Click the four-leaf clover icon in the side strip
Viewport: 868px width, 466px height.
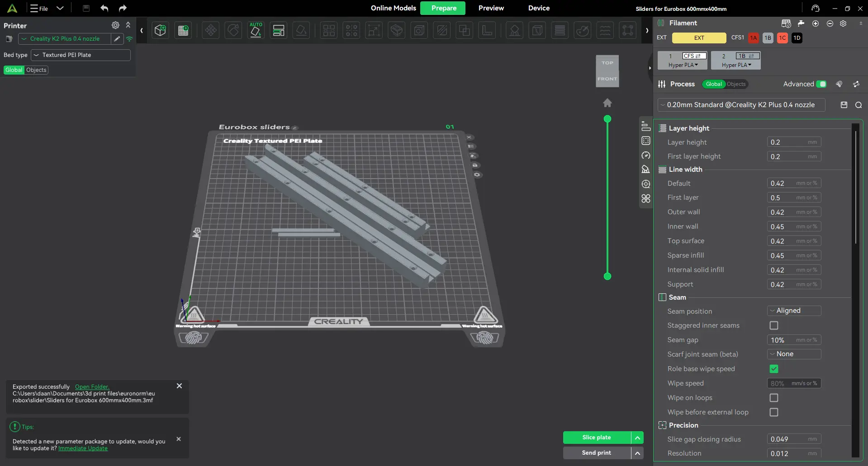click(646, 198)
